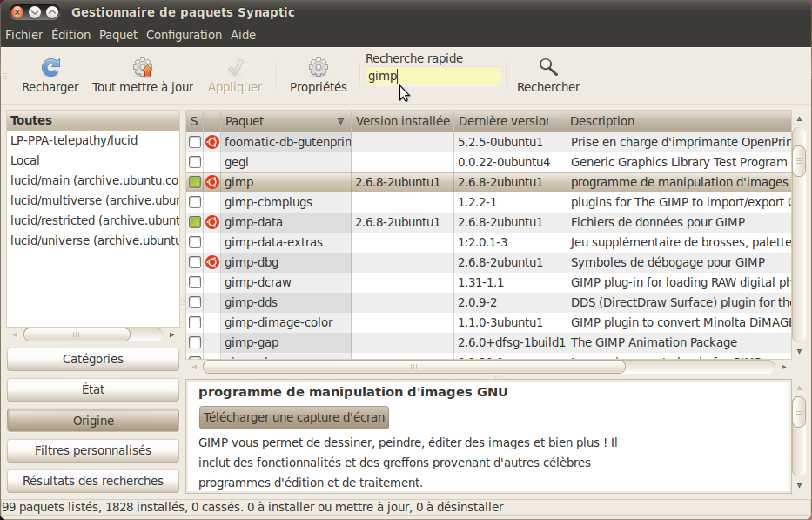This screenshot has width=812, height=520.
Task: Click the Rechercher magnifying glass icon
Action: pos(548,67)
